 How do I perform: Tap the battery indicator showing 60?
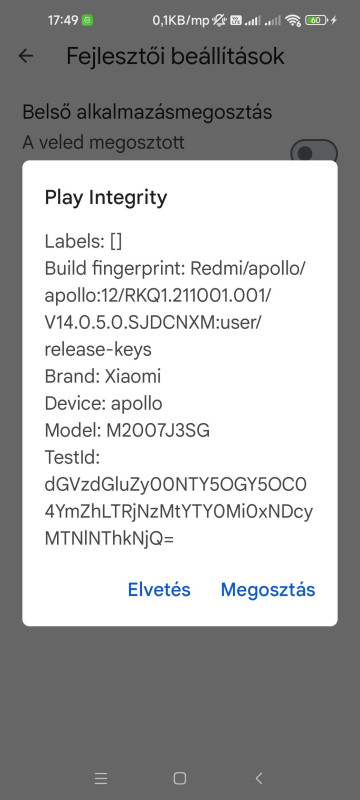pos(316,20)
